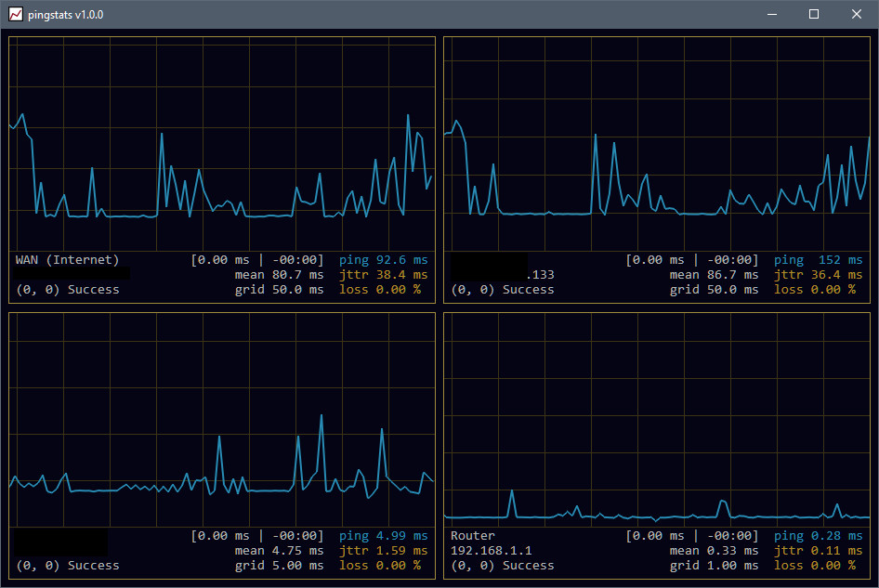Select the ping 152 ms value

tap(819, 259)
